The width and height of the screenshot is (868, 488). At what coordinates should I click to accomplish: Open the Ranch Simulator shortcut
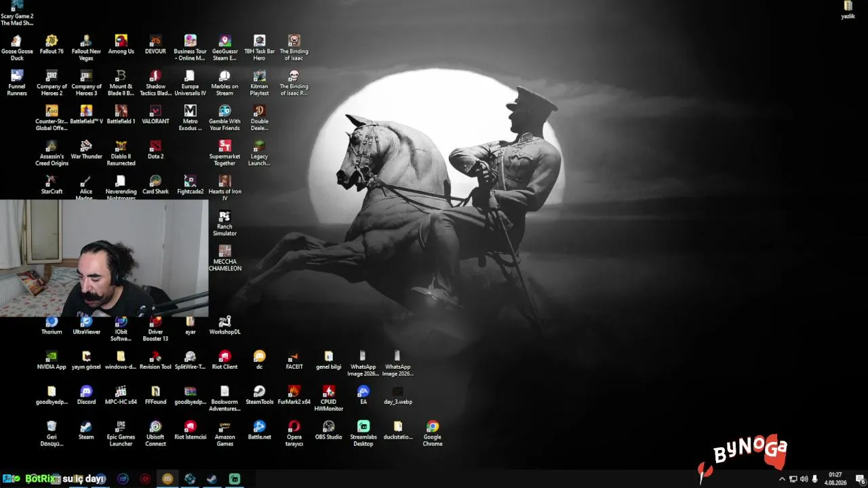point(224,224)
